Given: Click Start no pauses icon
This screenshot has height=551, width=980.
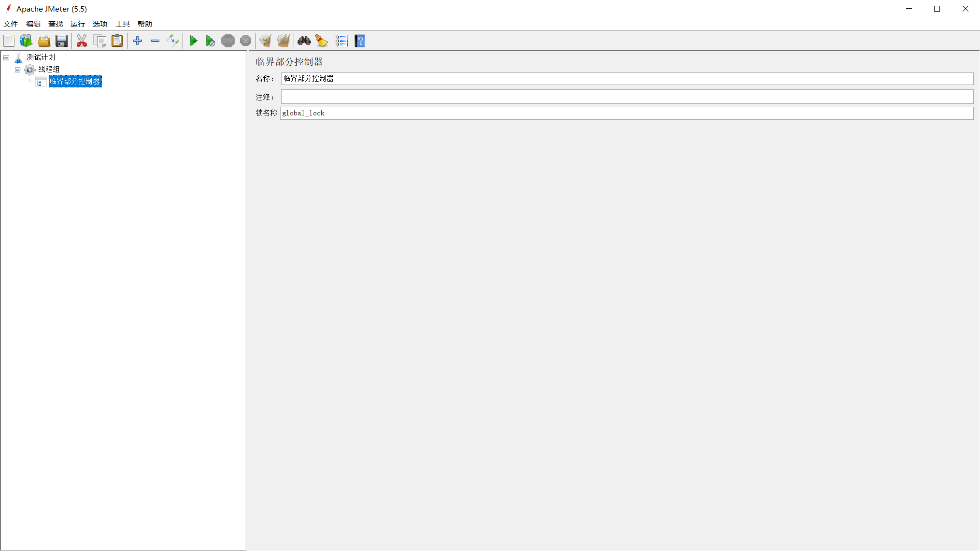Looking at the screenshot, I should [x=210, y=41].
